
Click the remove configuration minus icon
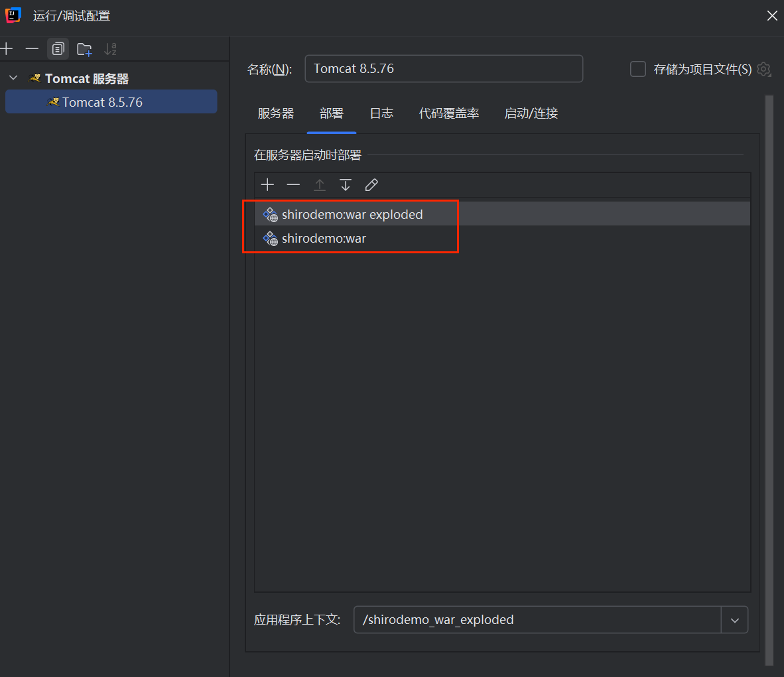(x=32, y=49)
